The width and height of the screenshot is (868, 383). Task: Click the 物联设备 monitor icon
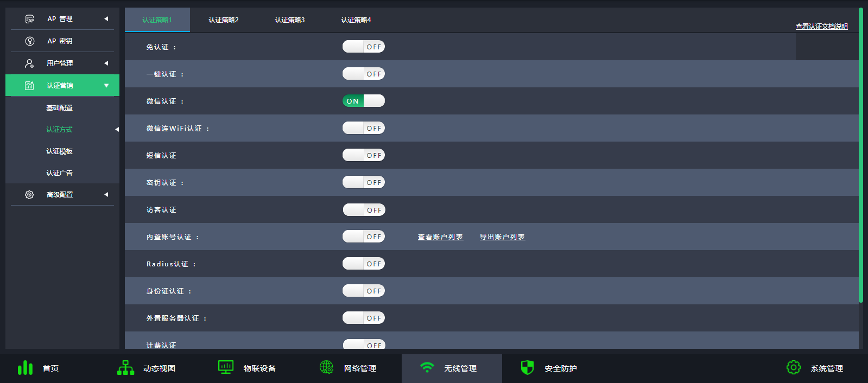tap(225, 367)
